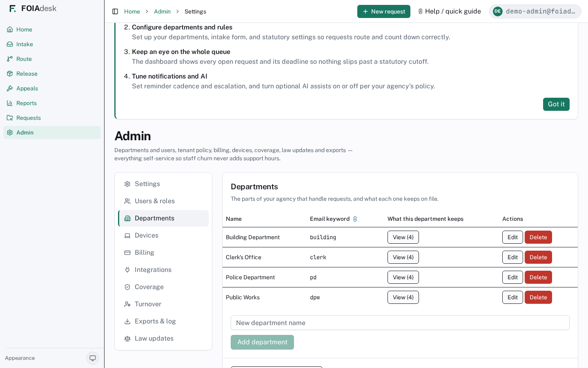Click the FOIAdesk logo icon
The height and width of the screenshot is (368, 588).
click(x=13, y=9)
